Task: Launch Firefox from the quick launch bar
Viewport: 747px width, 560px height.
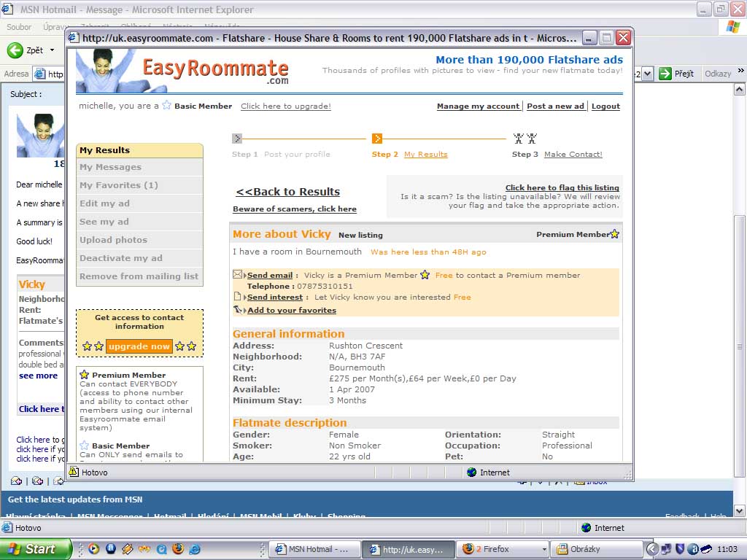Action: click(177, 549)
